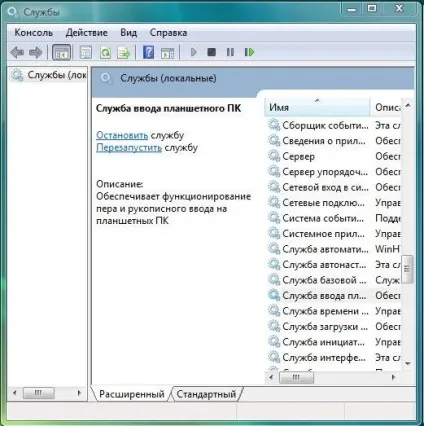Image resolution: width=424 pixels, height=426 pixels.
Task: Select the Сведения о прил... service row
Action: pos(333,141)
